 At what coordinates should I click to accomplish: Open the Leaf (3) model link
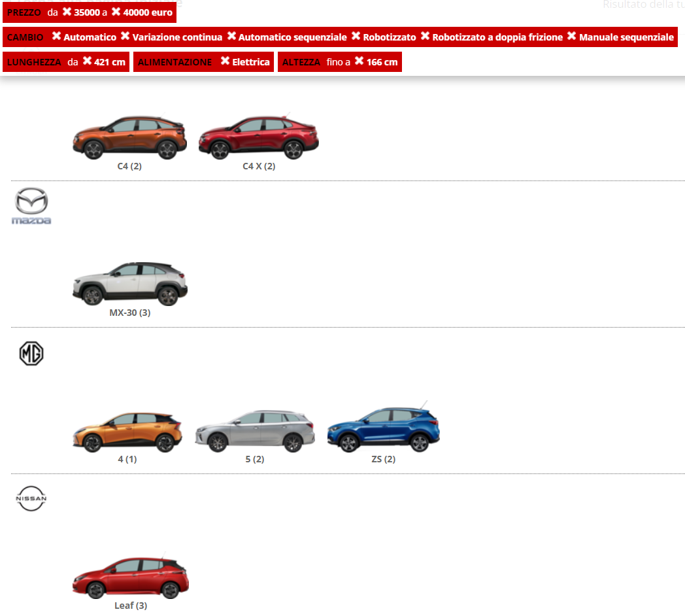tap(131, 606)
